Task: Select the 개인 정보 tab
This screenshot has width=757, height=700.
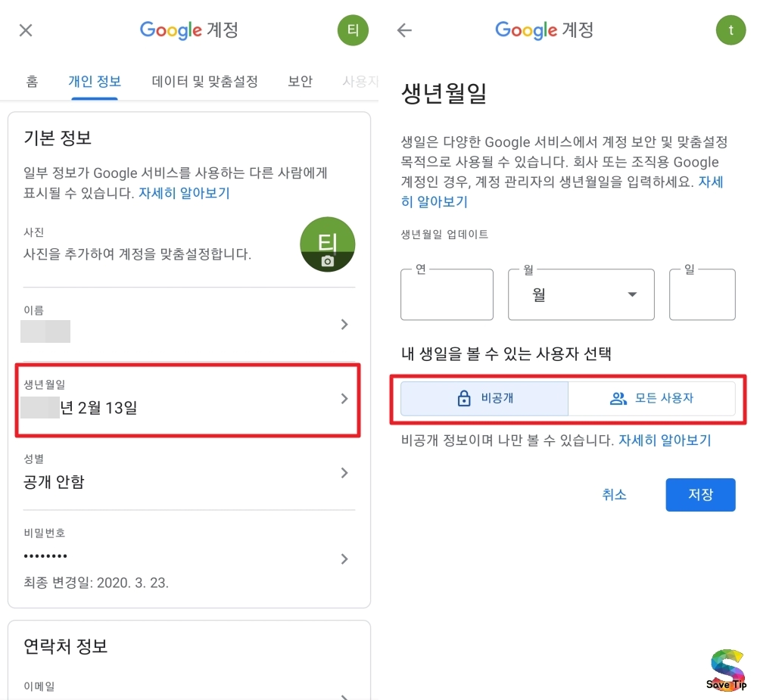Action: coord(95,81)
